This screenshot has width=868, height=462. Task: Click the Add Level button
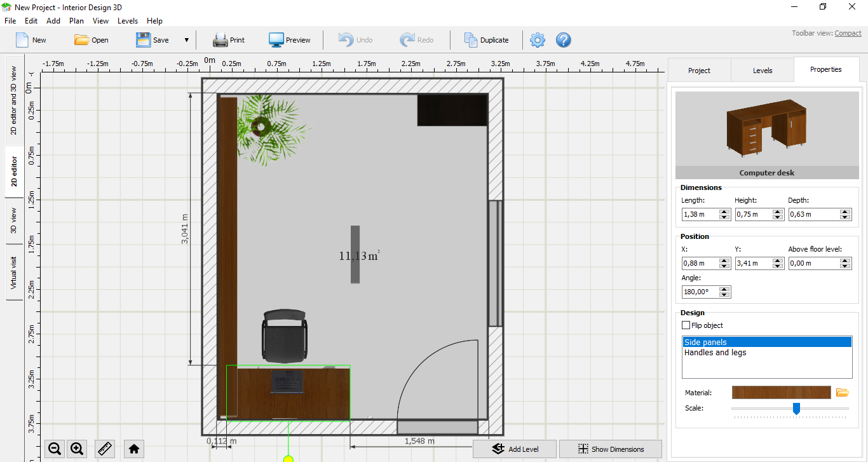[x=515, y=449]
